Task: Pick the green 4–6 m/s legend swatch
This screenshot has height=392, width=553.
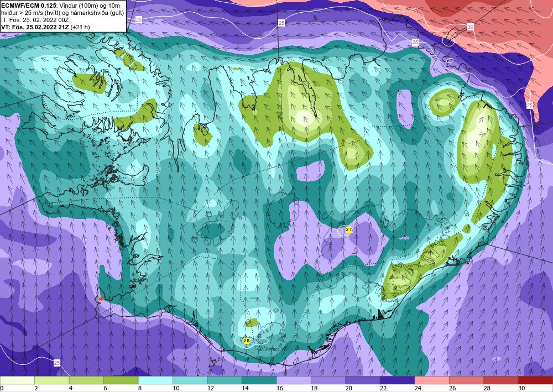Action: tap(86, 380)
